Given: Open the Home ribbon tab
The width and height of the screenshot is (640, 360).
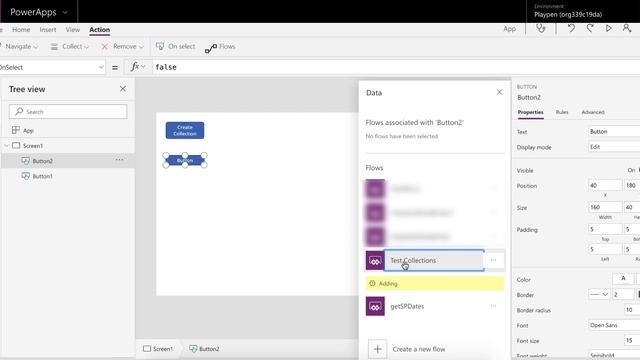Looking at the screenshot, I should pyautogui.click(x=21, y=29).
